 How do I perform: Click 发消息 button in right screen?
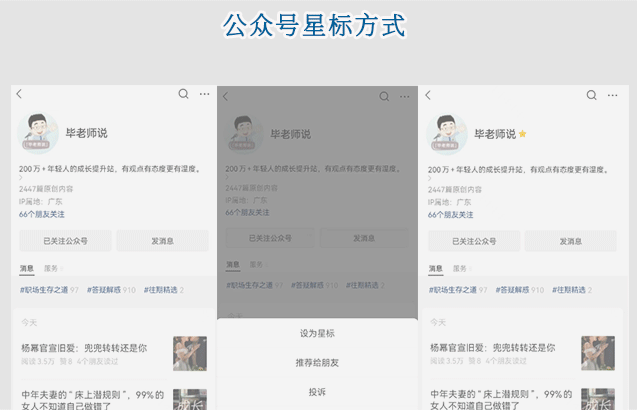pyautogui.click(x=571, y=241)
